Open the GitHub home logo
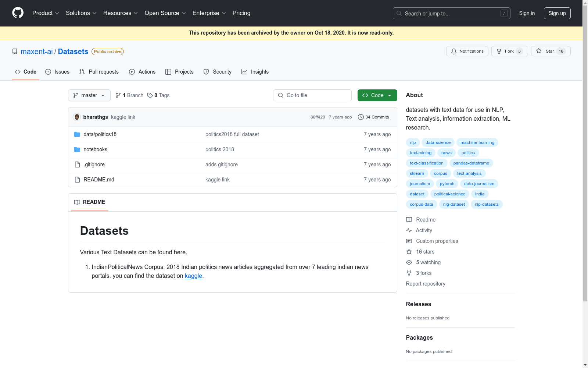Image resolution: width=588 pixels, height=368 pixels. point(18,13)
